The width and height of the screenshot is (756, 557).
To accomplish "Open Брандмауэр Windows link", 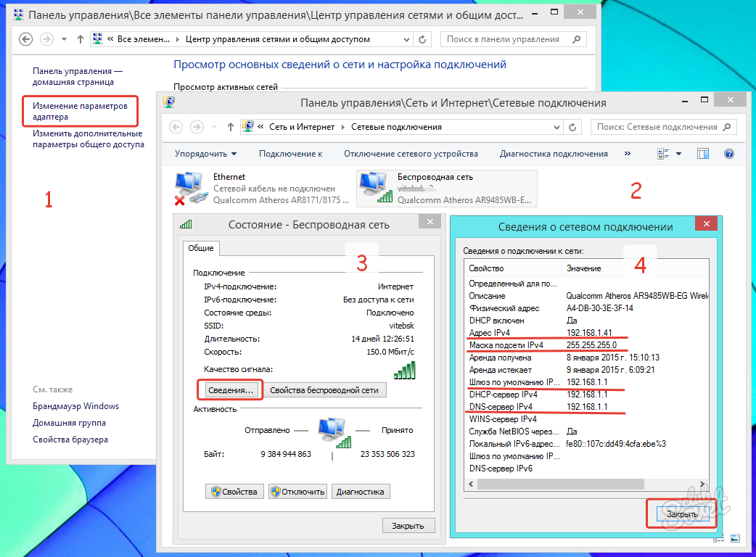I will pos(75,406).
